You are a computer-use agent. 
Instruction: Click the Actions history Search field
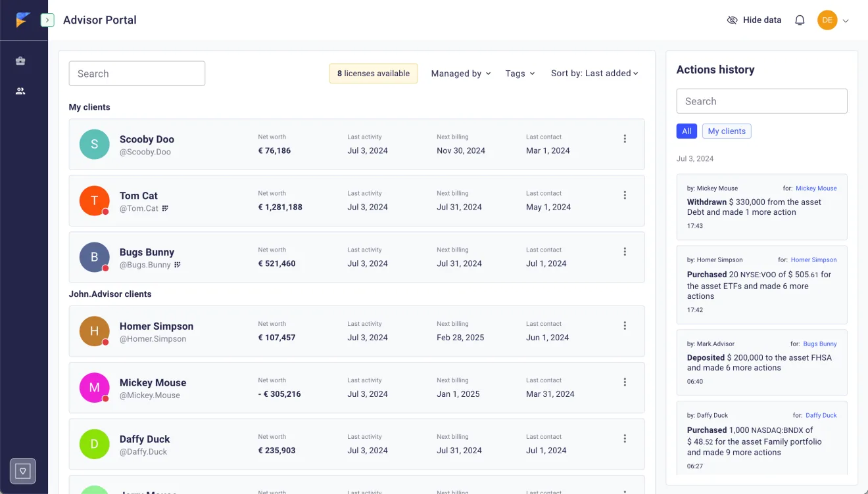point(761,101)
